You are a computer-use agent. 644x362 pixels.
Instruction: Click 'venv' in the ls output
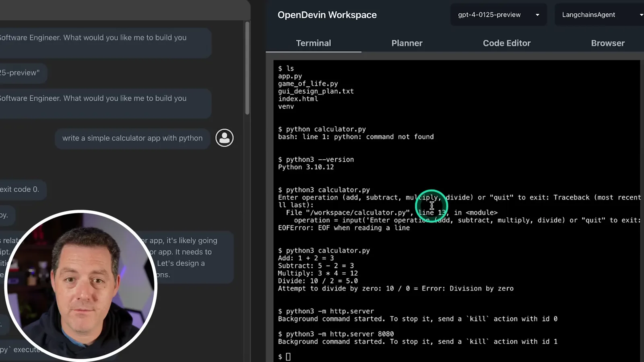click(x=286, y=107)
